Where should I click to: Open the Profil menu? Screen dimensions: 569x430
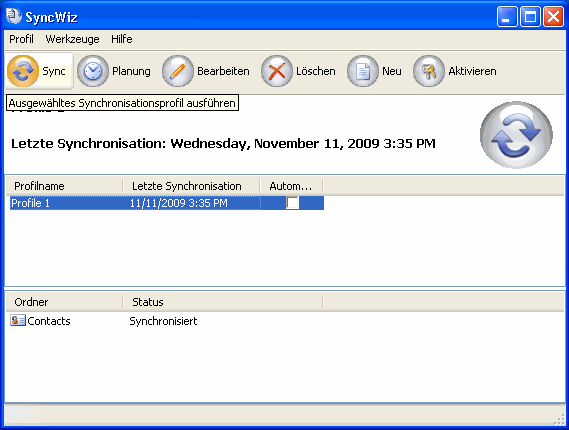[x=21, y=39]
